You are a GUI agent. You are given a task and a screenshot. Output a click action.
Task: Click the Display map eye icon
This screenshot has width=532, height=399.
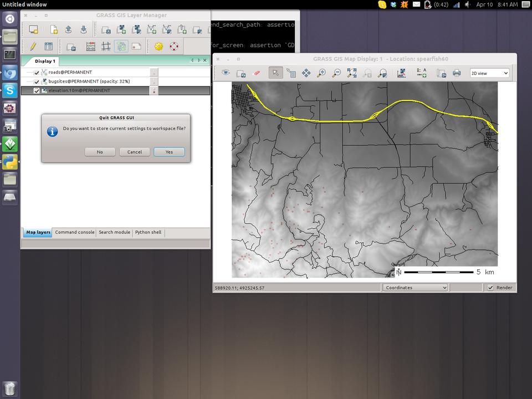coord(226,73)
